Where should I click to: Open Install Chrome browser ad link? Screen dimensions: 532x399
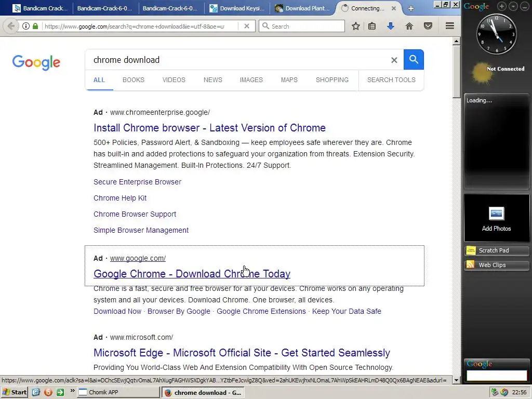click(x=209, y=128)
